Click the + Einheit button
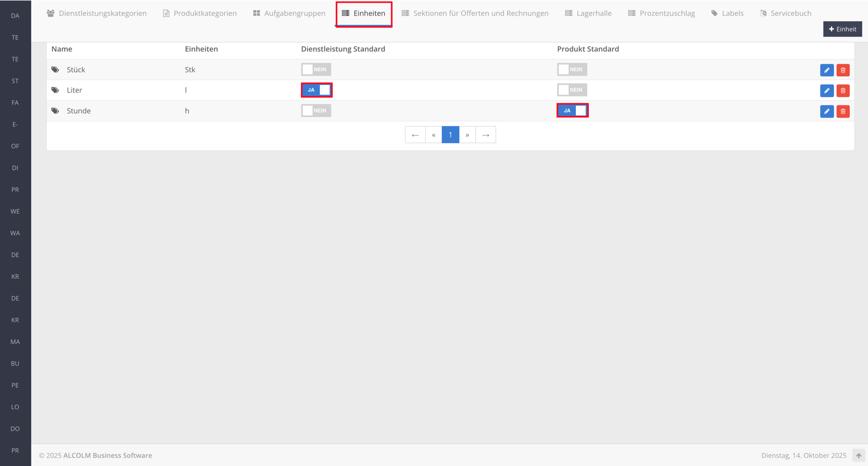Screen dimensions: 868x466 (842, 29)
